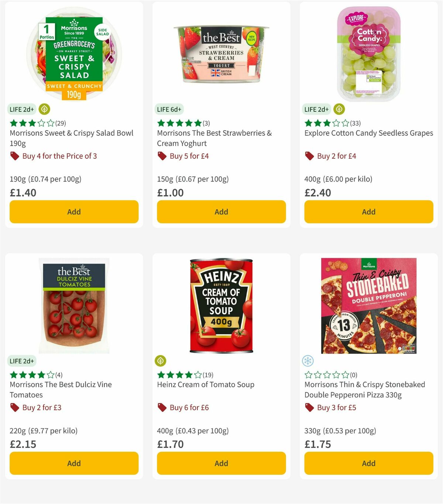Click the green leaf icon on the Sweet & Crispy Salad
The image size is (443, 504).
(x=44, y=109)
